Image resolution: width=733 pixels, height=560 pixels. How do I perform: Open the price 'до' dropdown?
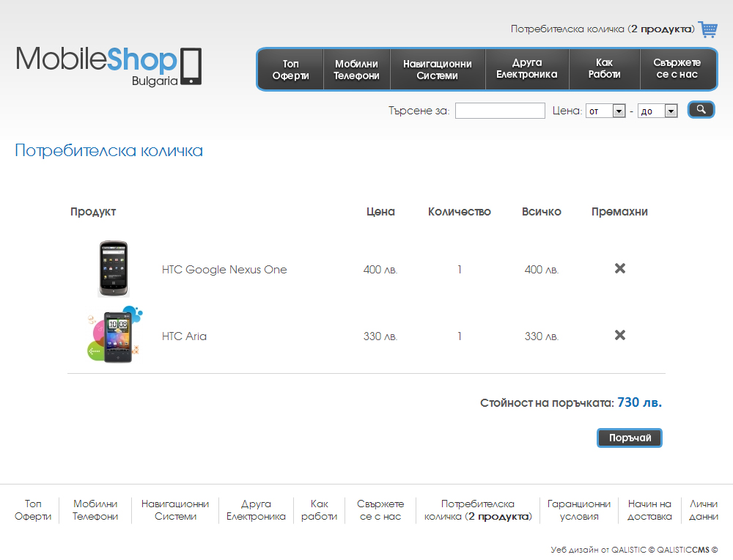pyautogui.click(x=658, y=111)
